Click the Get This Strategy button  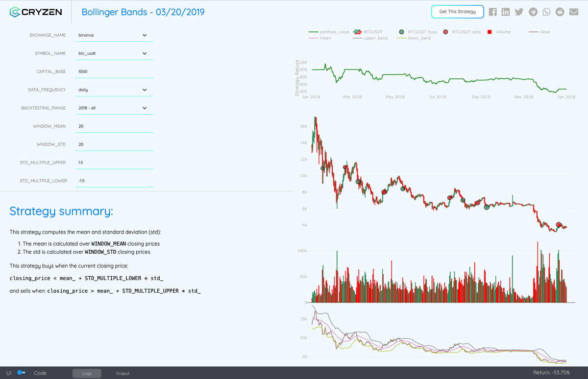click(457, 11)
